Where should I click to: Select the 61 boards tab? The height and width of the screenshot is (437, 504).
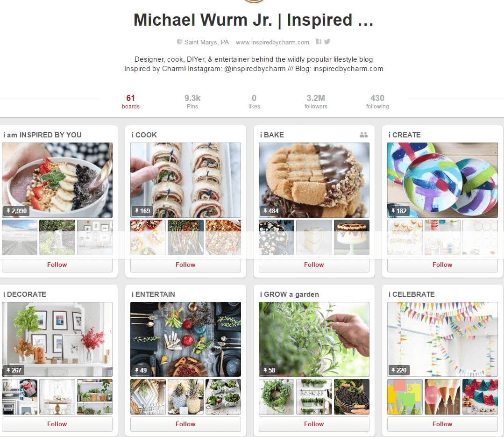click(x=130, y=101)
